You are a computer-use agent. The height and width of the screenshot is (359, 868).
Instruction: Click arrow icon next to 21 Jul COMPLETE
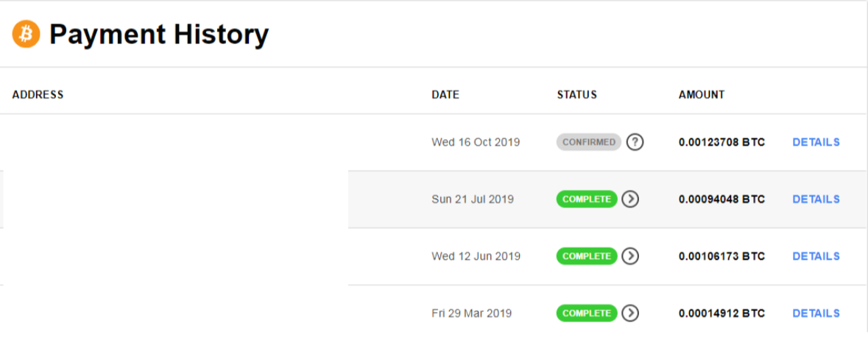pyautogui.click(x=630, y=199)
